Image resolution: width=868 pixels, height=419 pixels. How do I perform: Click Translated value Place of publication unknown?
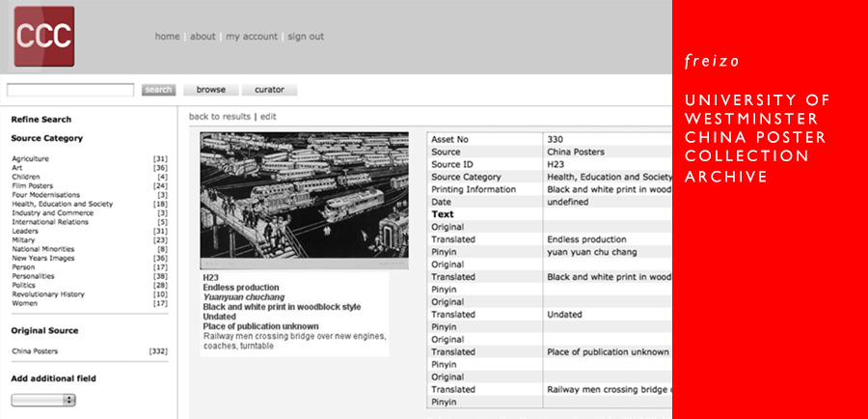tap(609, 352)
